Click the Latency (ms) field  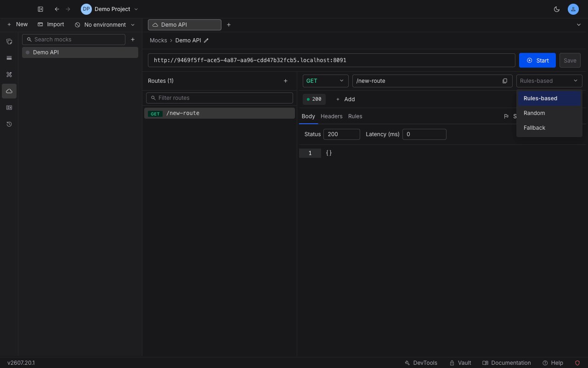click(424, 134)
